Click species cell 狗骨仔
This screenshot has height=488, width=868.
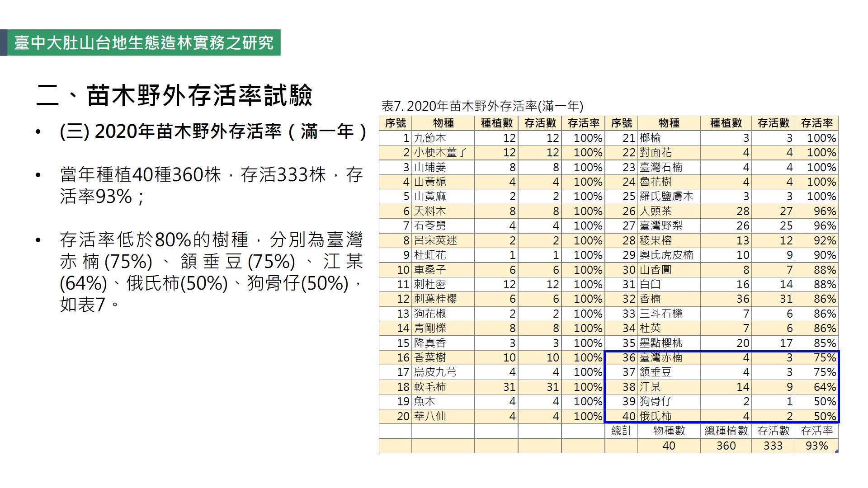pyautogui.click(x=669, y=401)
